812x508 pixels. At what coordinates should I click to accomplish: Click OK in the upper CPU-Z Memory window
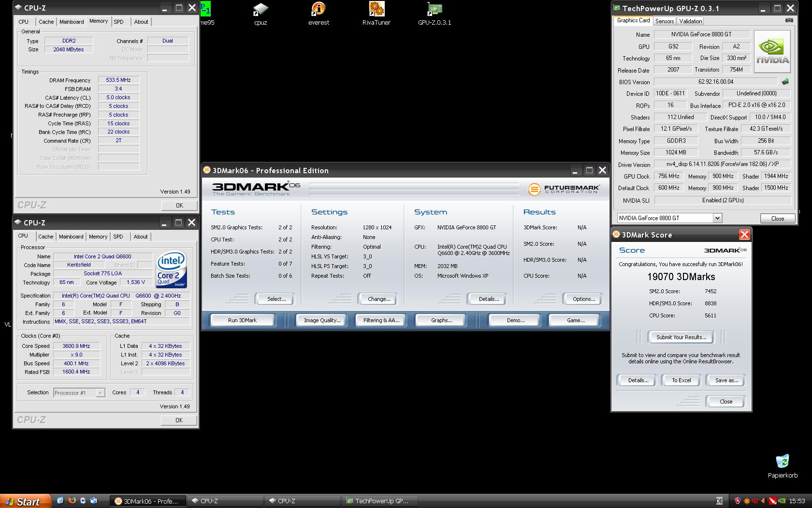179,205
